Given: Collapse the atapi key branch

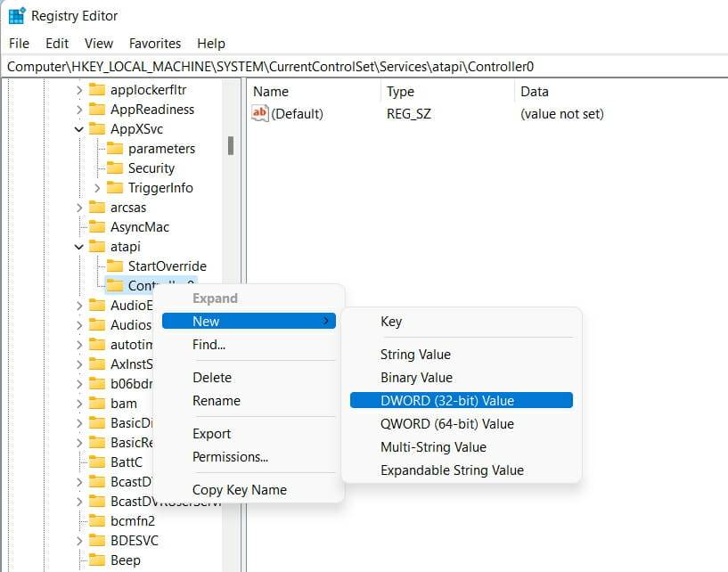Looking at the screenshot, I should tap(79, 246).
